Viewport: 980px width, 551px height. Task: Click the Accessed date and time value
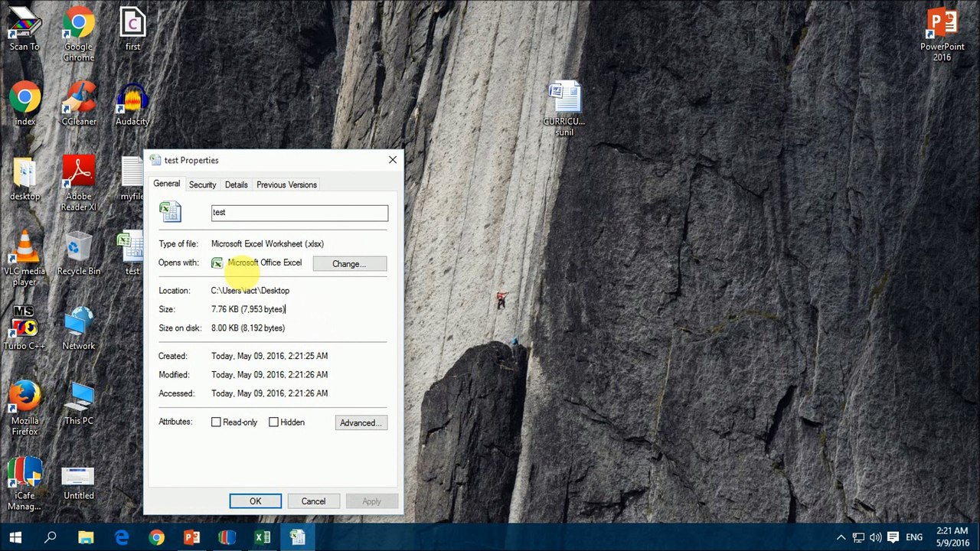tap(269, 393)
